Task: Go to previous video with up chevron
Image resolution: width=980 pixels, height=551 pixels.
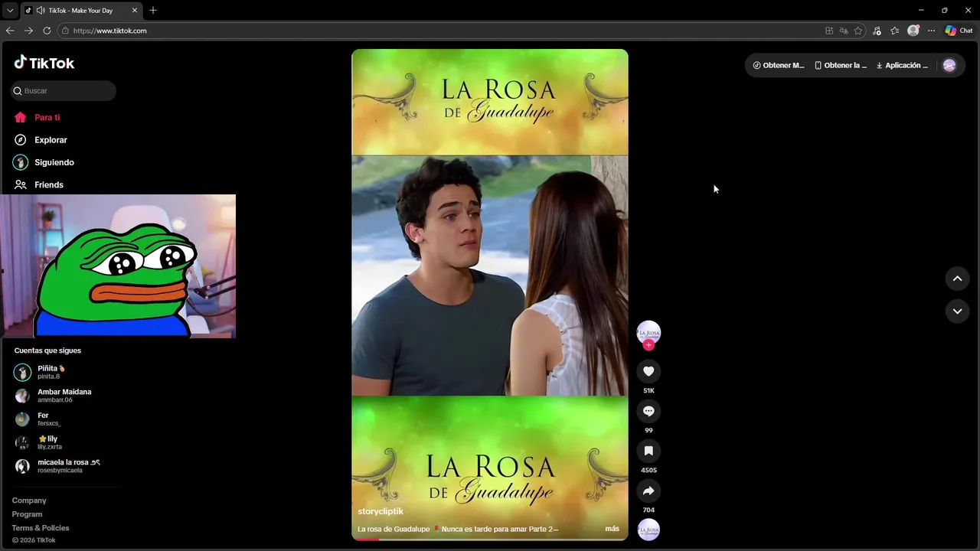Action: [957, 279]
